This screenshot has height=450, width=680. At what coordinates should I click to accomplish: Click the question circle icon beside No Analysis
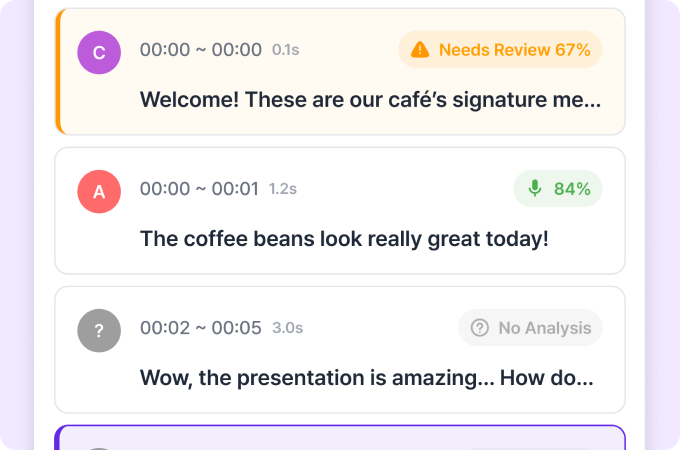[x=480, y=327]
